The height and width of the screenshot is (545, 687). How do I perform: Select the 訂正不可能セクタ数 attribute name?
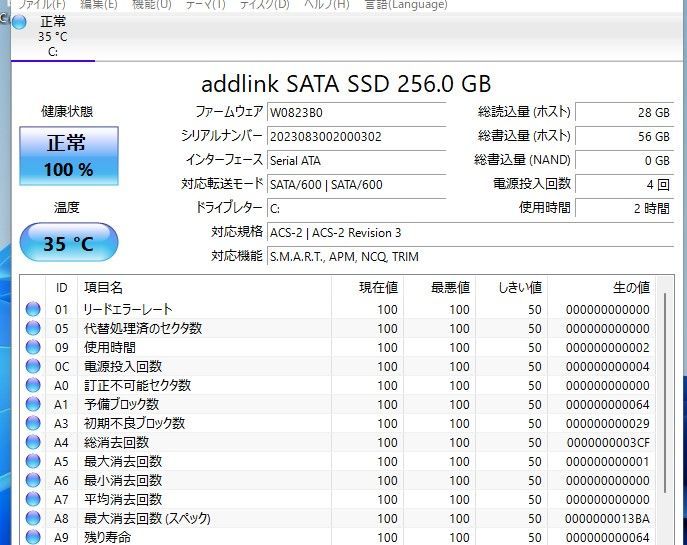(x=137, y=385)
